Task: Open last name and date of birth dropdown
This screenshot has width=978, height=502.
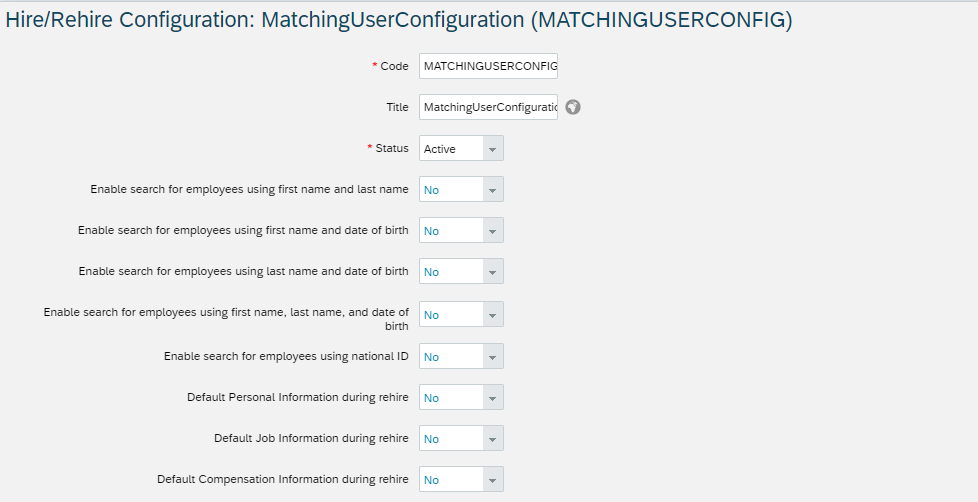Action: [x=493, y=272]
